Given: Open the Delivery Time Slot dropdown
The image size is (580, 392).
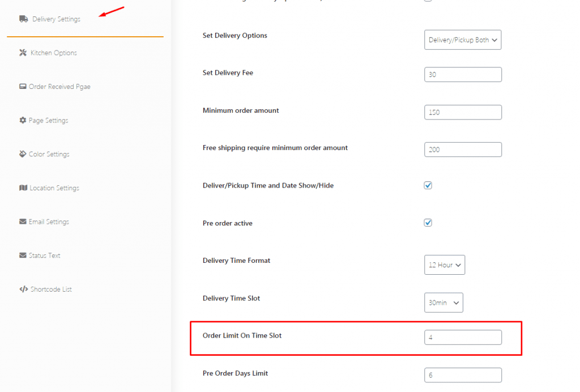Looking at the screenshot, I should 443,302.
